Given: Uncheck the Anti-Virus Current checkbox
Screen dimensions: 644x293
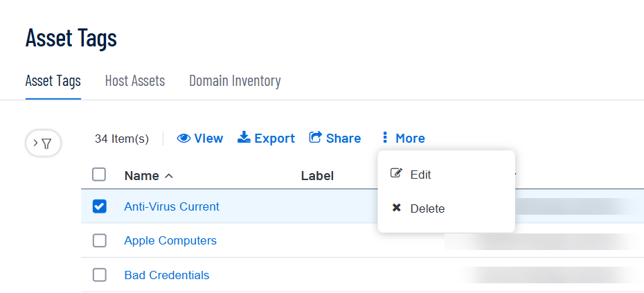Looking at the screenshot, I should point(100,206).
